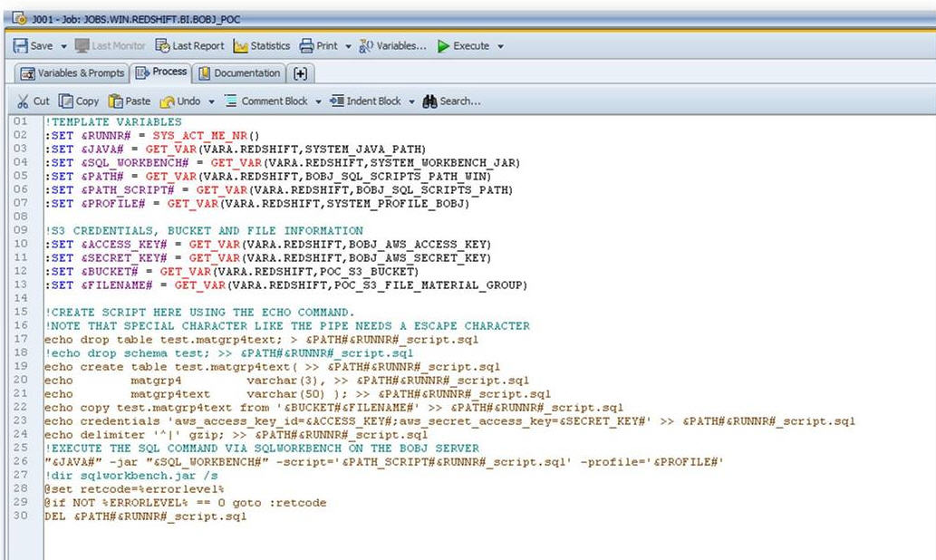Click the Search... button label
This screenshot has width=936, height=560.
click(460, 101)
